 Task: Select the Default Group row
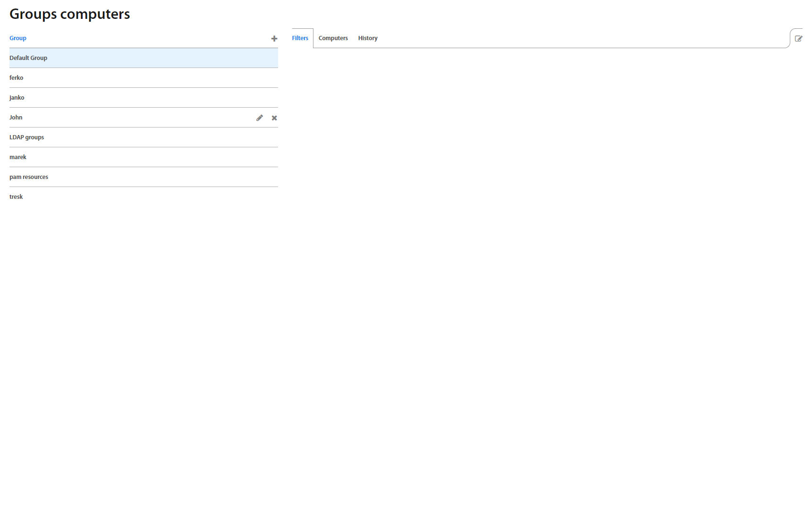click(28, 58)
